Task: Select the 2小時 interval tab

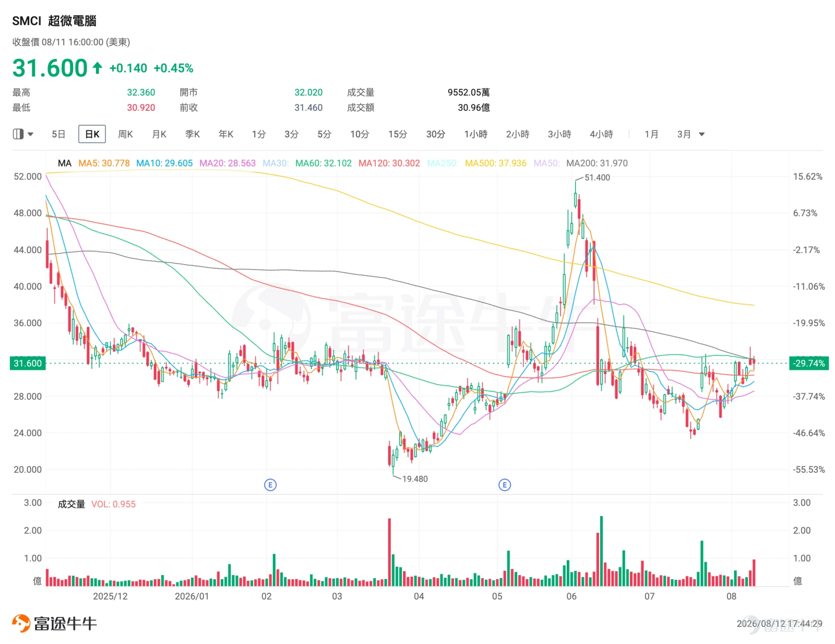Action: 518,134
